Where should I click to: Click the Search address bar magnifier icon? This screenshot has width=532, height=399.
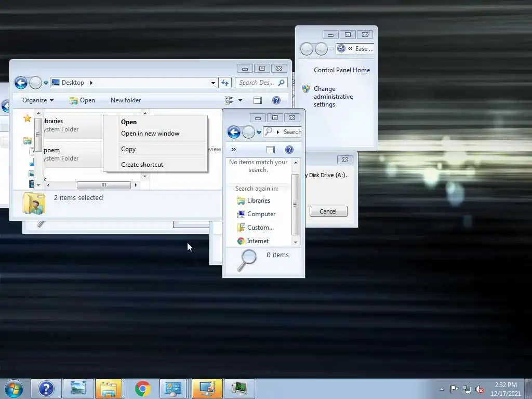269,131
